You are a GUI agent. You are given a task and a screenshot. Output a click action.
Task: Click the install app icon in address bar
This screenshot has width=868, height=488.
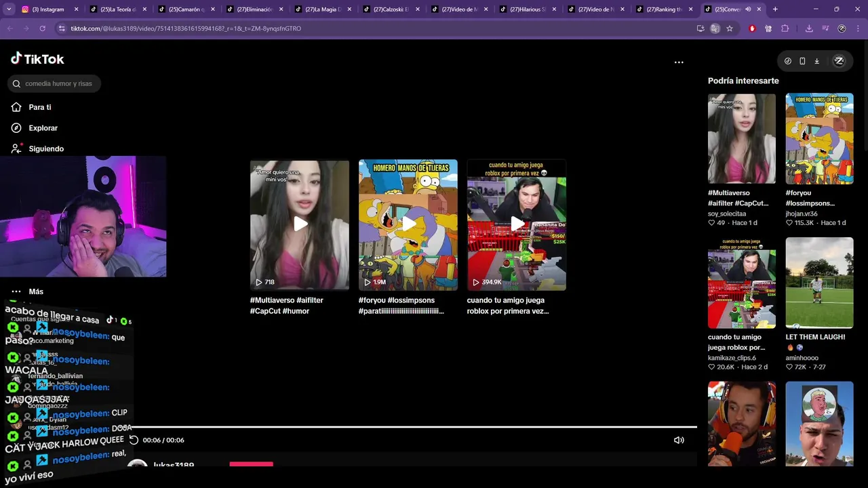click(x=701, y=28)
